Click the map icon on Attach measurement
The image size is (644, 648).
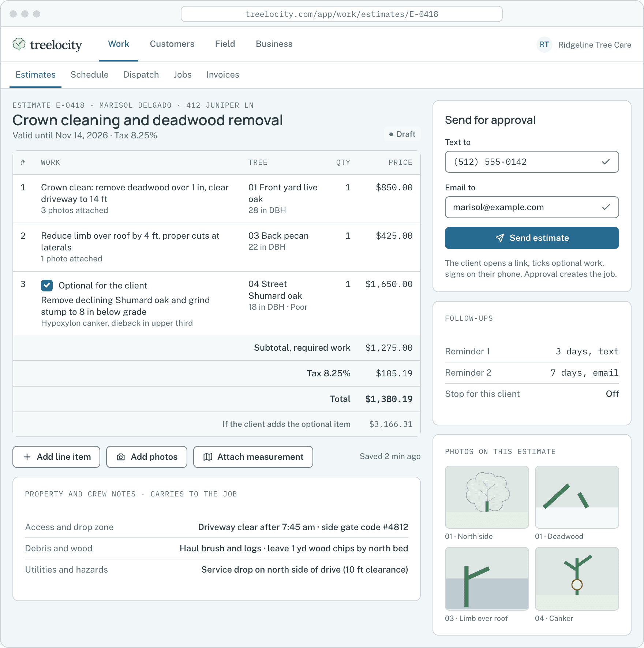208,457
